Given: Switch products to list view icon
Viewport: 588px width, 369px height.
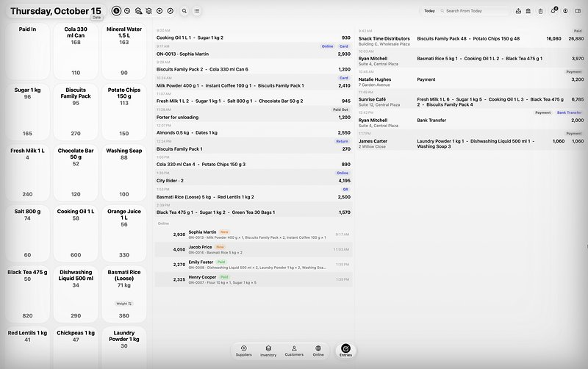Looking at the screenshot, I should tap(197, 11).
